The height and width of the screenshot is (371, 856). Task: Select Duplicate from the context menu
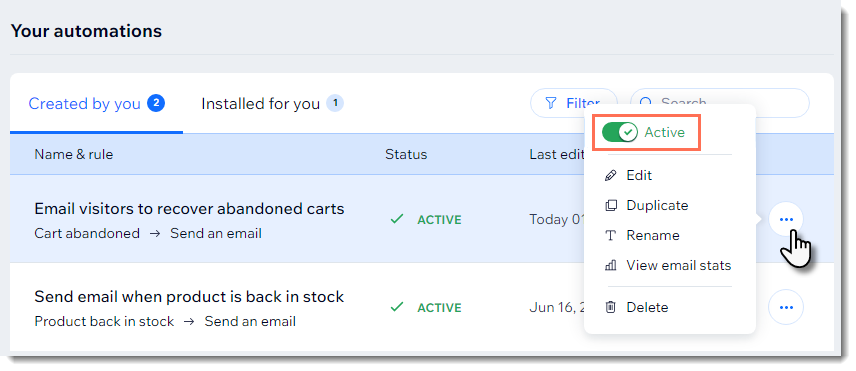pyautogui.click(x=657, y=206)
